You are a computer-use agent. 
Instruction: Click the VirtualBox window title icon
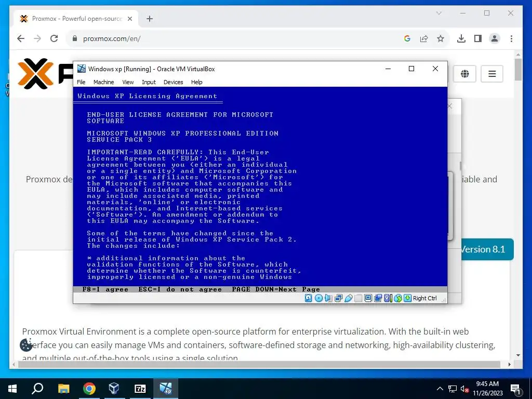pos(82,69)
